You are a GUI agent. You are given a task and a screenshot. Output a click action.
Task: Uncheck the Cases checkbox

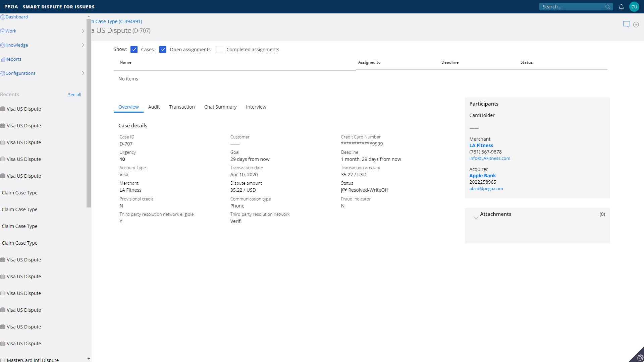[x=134, y=50]
